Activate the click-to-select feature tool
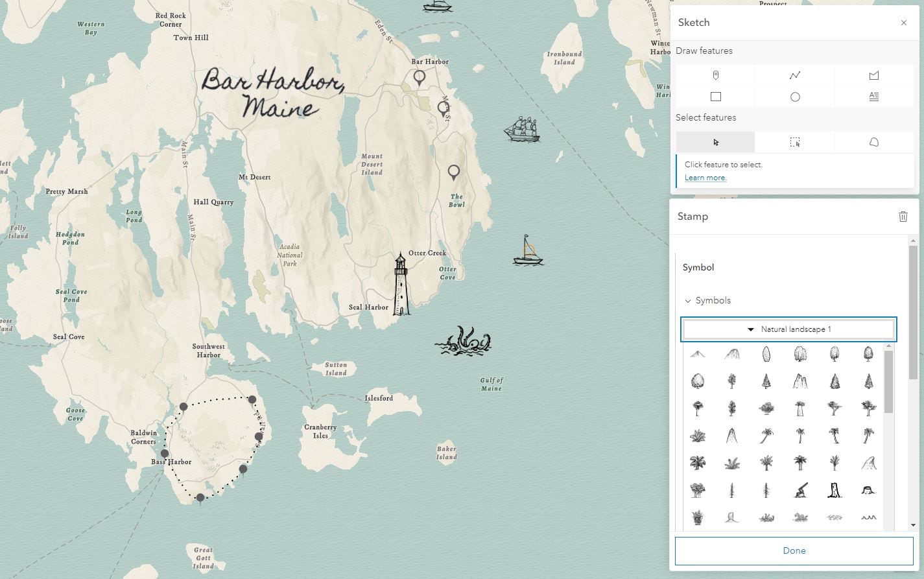The height and width of the screenshot is (579, 924). [715, 141]
